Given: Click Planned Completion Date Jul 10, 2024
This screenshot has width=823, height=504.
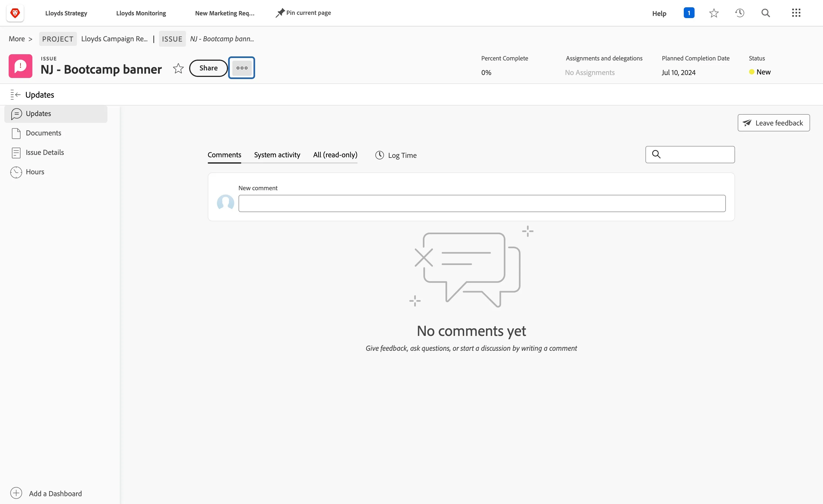Looking at the screenshot, I should (678, 73).
